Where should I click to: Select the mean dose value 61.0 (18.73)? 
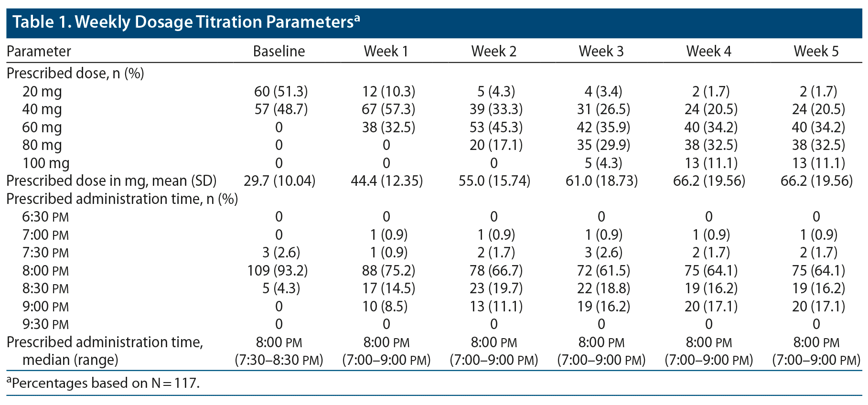[601, 181]
